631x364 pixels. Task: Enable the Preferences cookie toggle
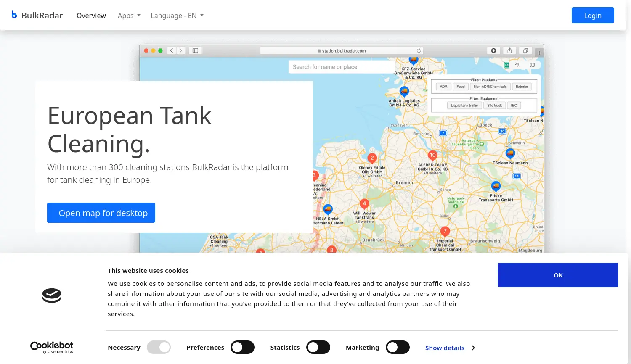(x=242, y=347)
